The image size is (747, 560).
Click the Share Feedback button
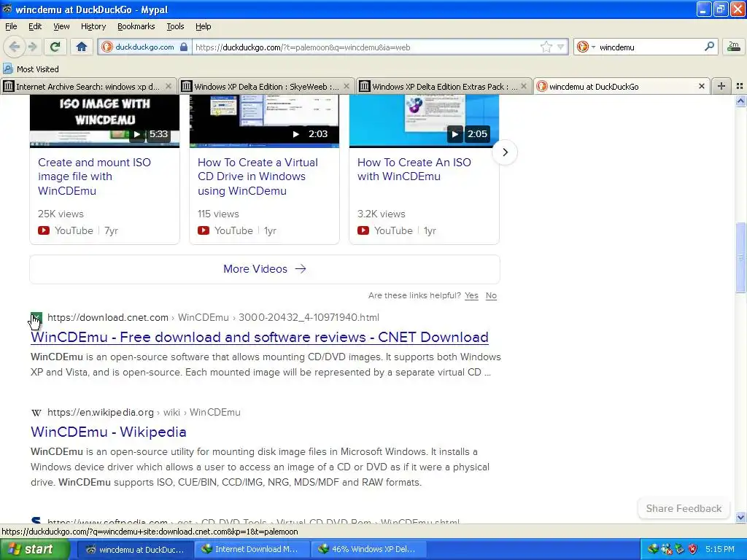pyautogui.click(x=684, y=508)
